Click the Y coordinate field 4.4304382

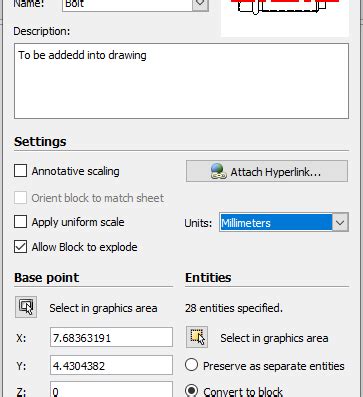coord(111,365)
